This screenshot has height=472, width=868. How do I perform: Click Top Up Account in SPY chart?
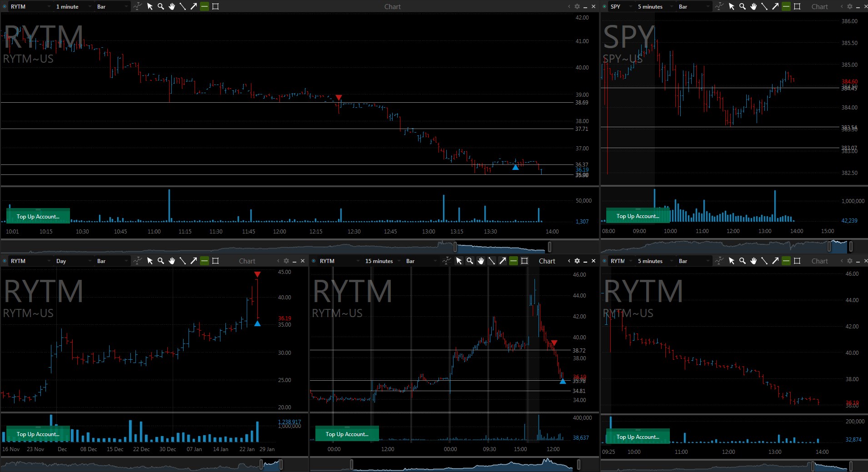pyautogui.click(x=638, y=215)
